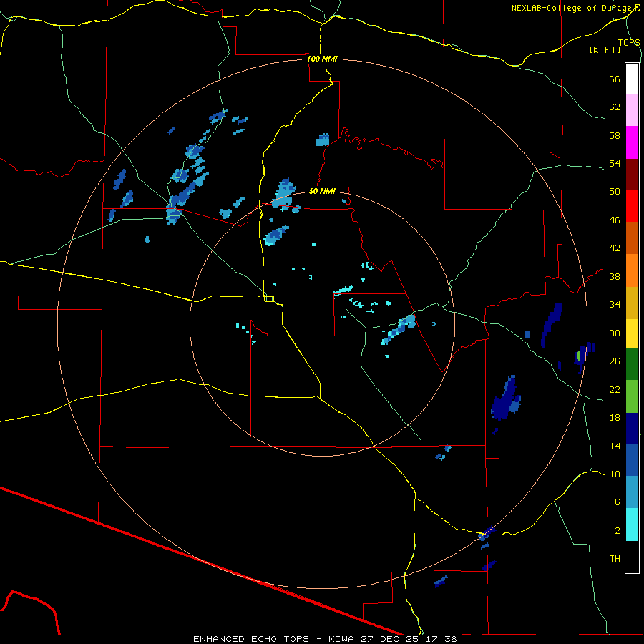Image resolution: width=644 pixels, height=644 pixels.
Task: Click the light pink legend swatch
Action: pos(632,110)
